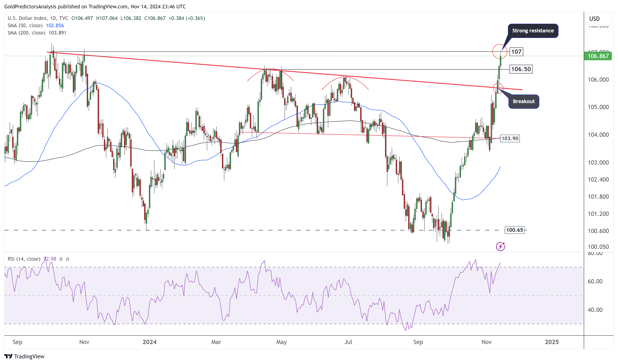Viewport: 618px width, 364px height.
Task: Click the first ∅ symbol beside the RSI value
Action: click(x=61, y=259)
